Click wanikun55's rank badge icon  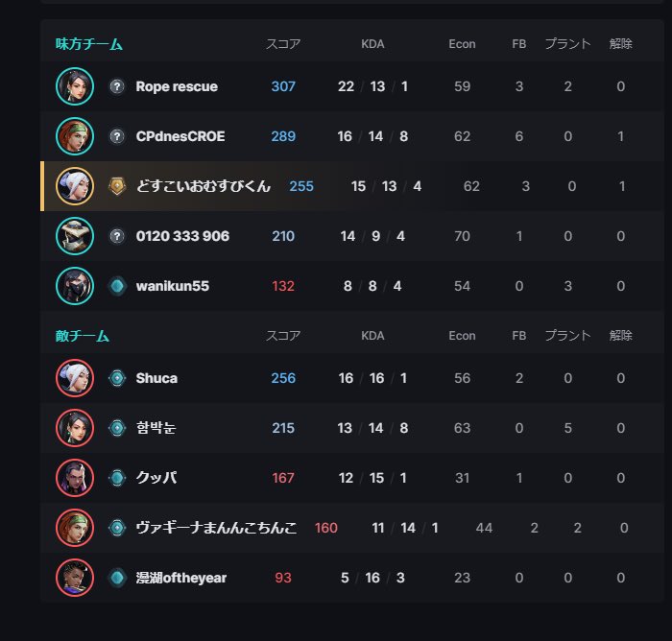pyautogui.click(x=117, y=286)
